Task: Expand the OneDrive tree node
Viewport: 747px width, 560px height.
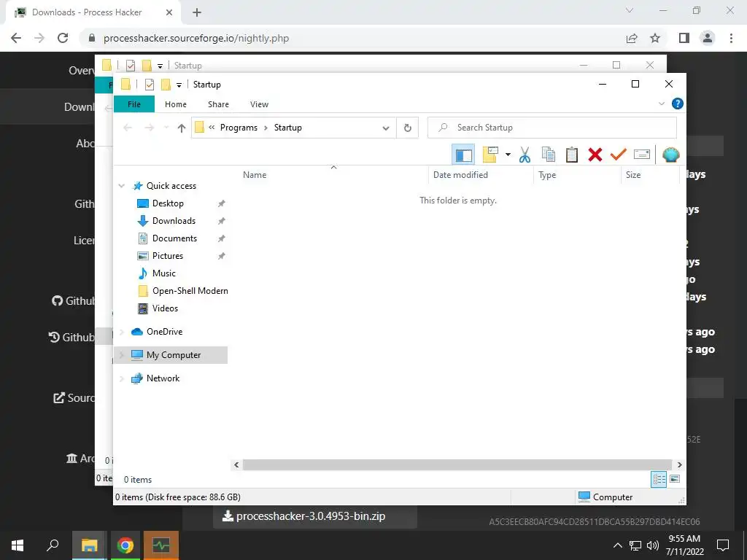Action: click(122, 332)
